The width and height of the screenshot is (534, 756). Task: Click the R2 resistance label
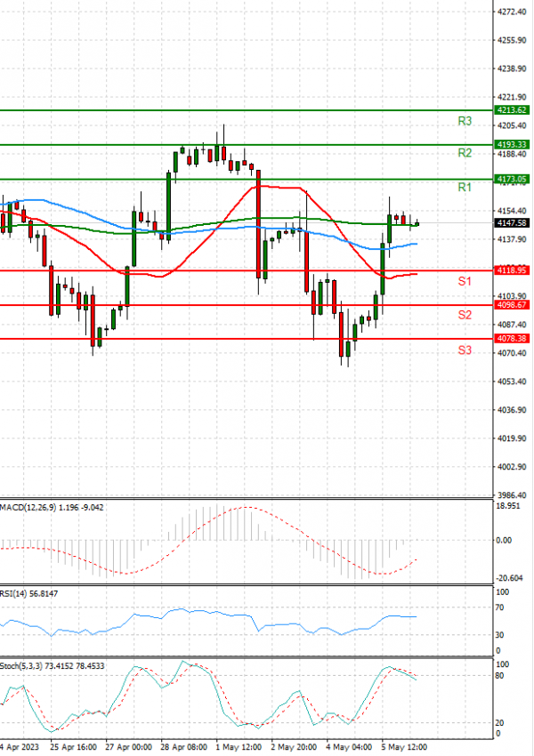[465, 153]
